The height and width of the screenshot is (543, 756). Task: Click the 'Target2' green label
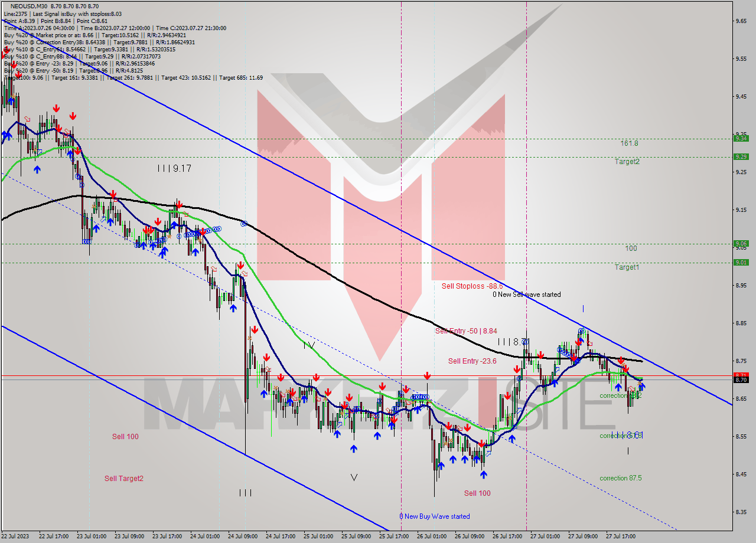click(x=627, y=162)
